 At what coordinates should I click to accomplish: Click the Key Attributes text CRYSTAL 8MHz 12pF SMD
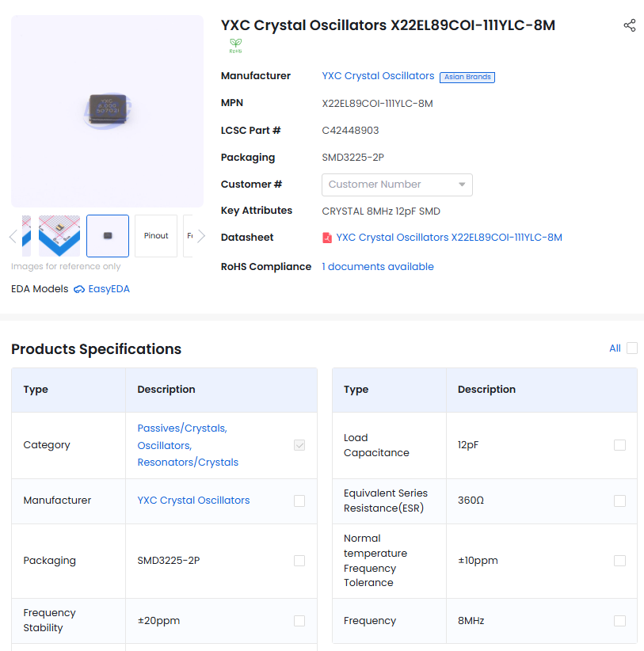(381, 211)
